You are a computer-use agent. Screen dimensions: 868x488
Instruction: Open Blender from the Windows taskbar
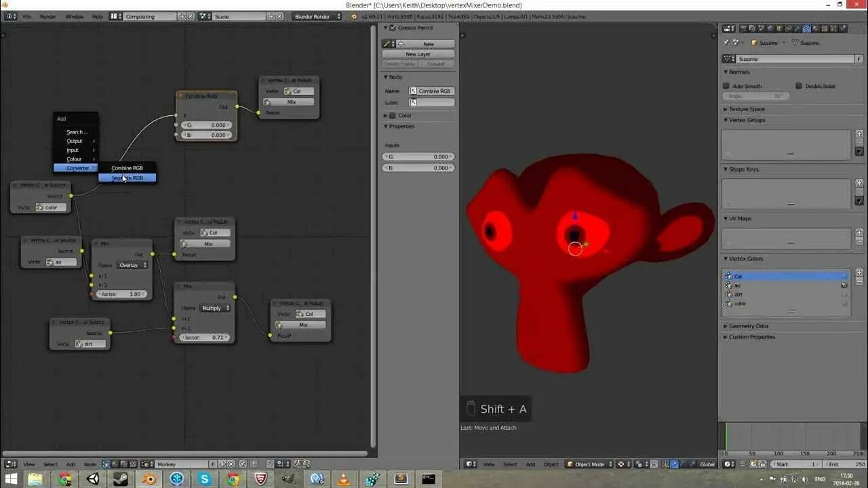coord(149,479)
